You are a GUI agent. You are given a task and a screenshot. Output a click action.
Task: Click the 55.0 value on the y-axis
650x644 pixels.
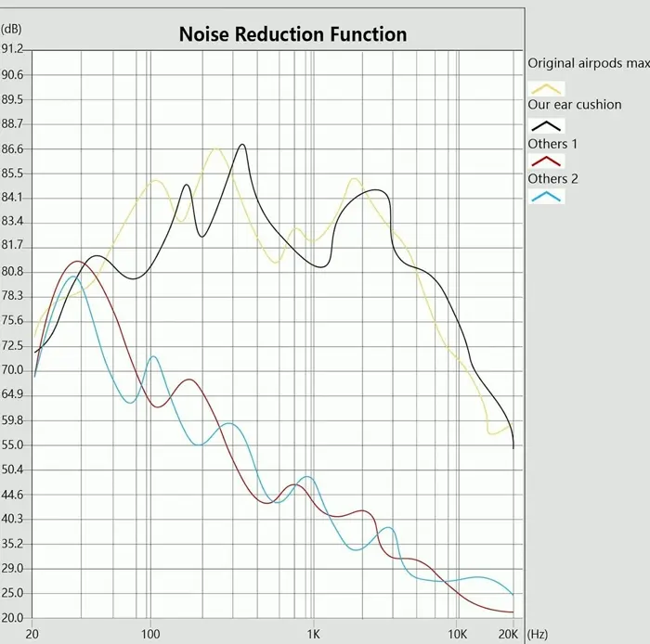coord(12,445)
